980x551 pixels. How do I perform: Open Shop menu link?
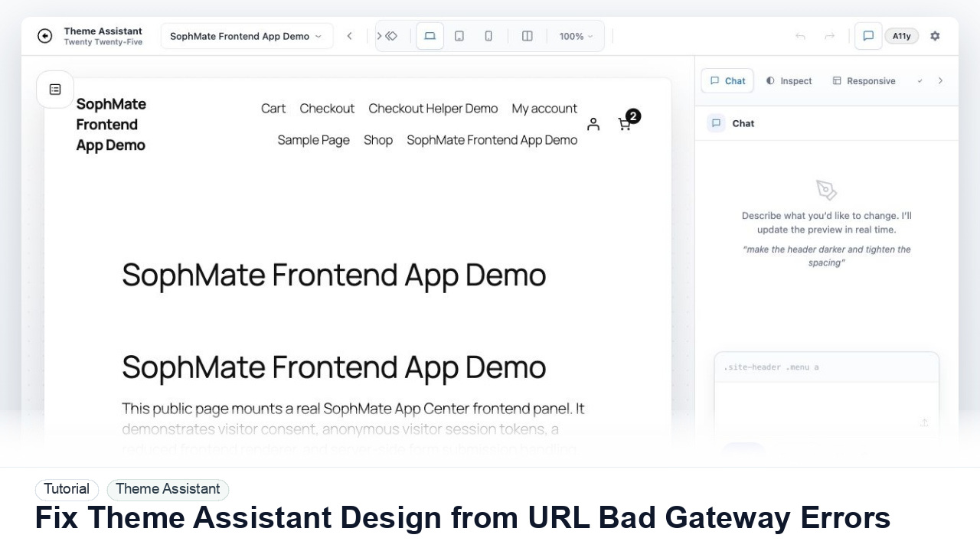pyautogui.click(x=378, y=140)
